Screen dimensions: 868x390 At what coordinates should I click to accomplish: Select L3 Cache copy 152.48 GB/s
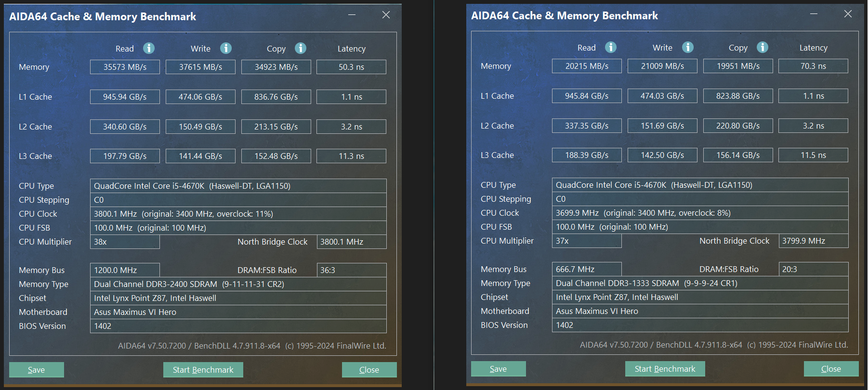(x=276, y=156)
